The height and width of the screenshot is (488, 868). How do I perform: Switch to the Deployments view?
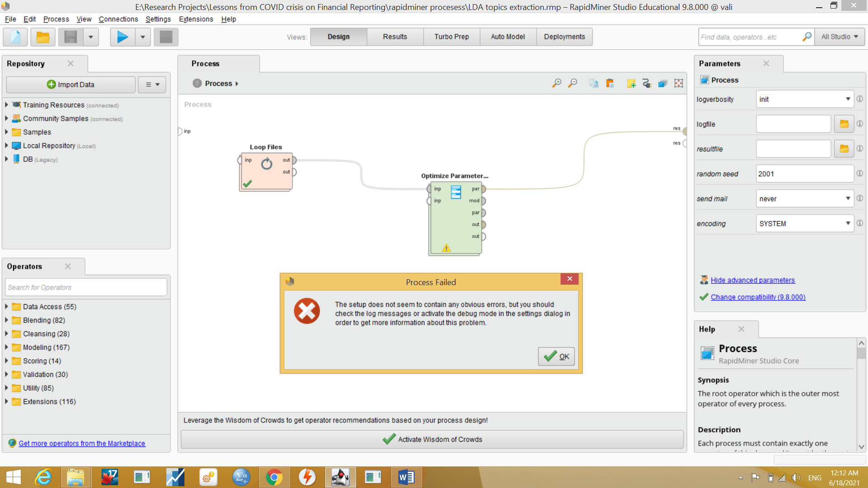(564, 37)
